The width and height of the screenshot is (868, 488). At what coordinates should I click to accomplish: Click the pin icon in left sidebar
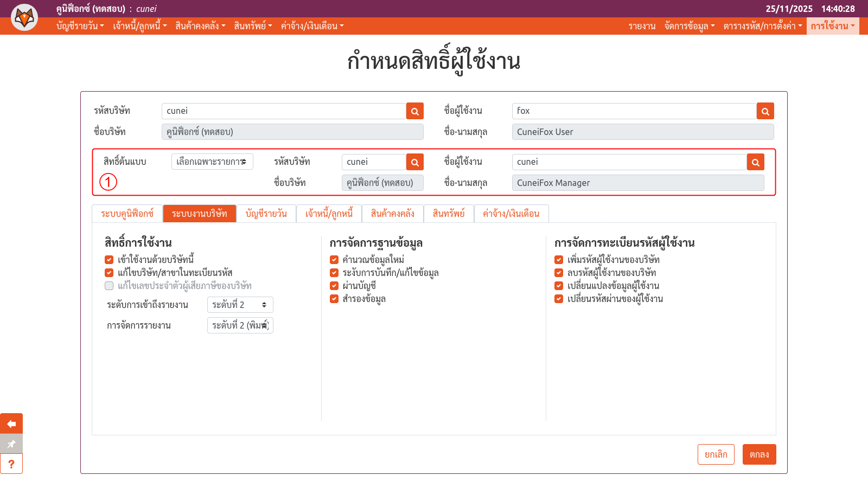click(x=11, y=444)
